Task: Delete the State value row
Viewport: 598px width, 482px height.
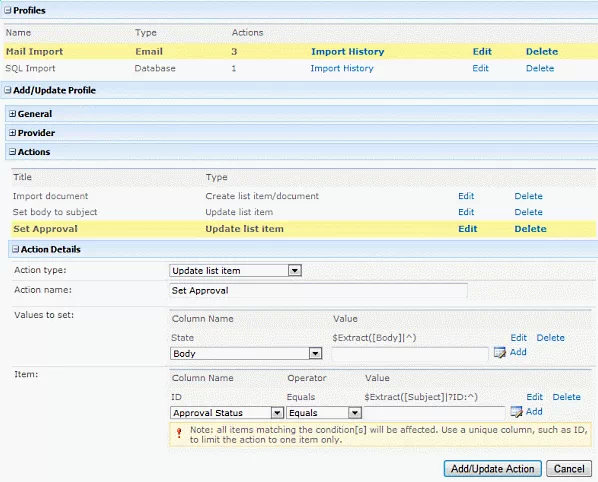Action: pos(551,338)
